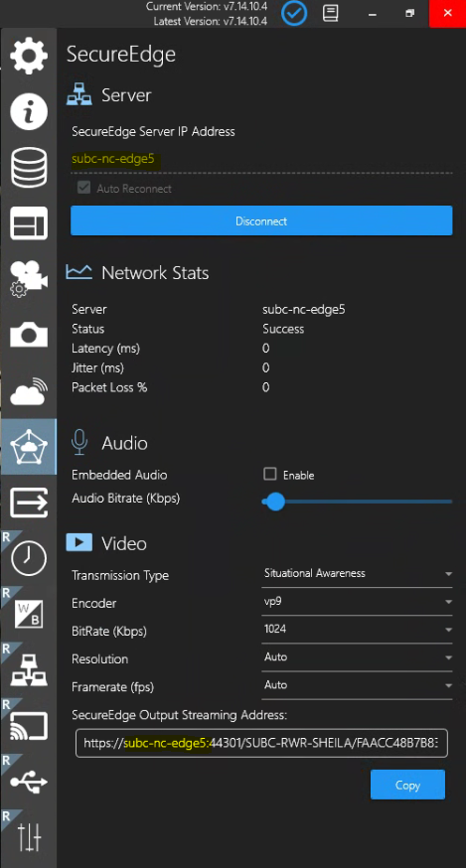Expand the Transmission Type dropdown

click(x=357, y=574)
